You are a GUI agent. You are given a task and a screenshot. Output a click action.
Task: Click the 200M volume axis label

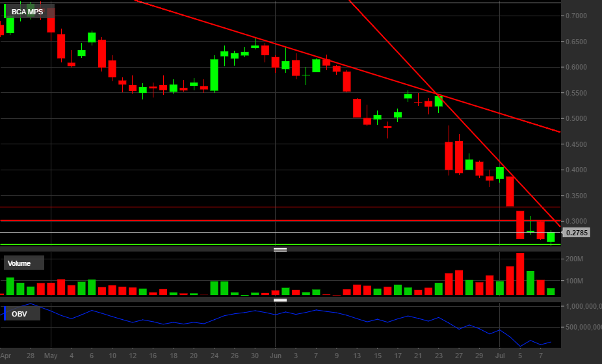click(574, 259)
